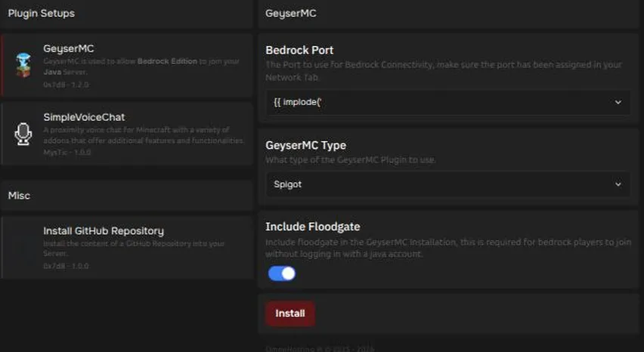Select the GeyserMC plugin setup title
Image resolution: width=644 pixels, height=352 pixels.
click(x=69, y=48)
